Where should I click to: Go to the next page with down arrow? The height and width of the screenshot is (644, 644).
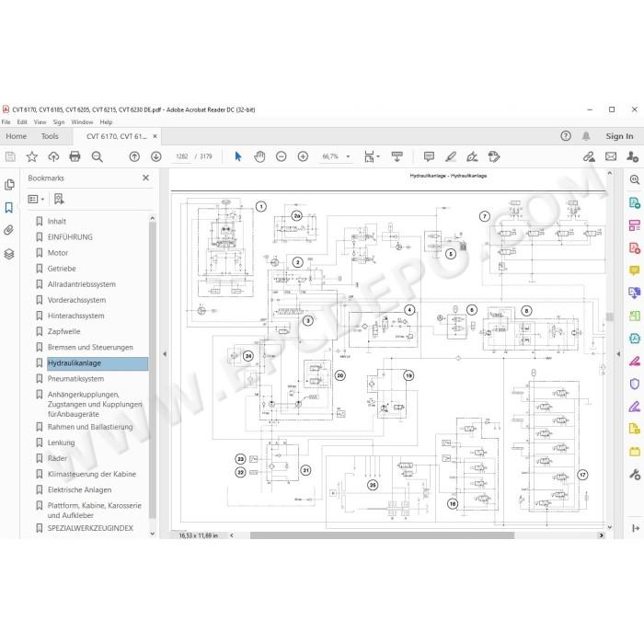pyautogui.click(x=156, y=156)
